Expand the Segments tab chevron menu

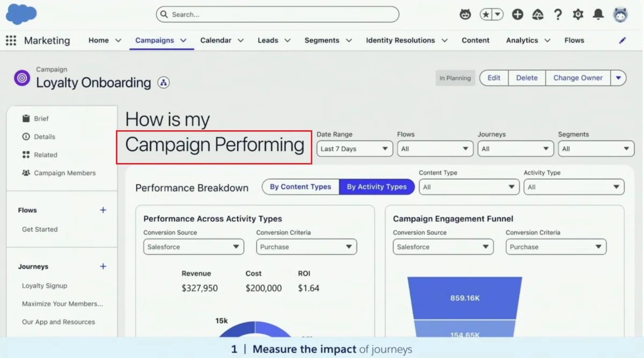coord(349,40)
